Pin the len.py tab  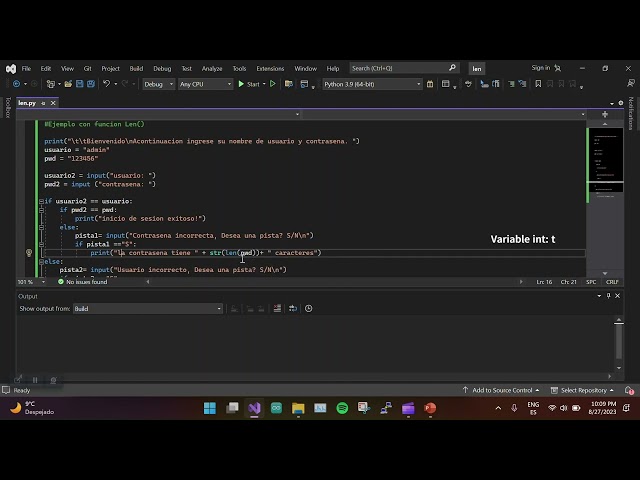click(43, 103)
